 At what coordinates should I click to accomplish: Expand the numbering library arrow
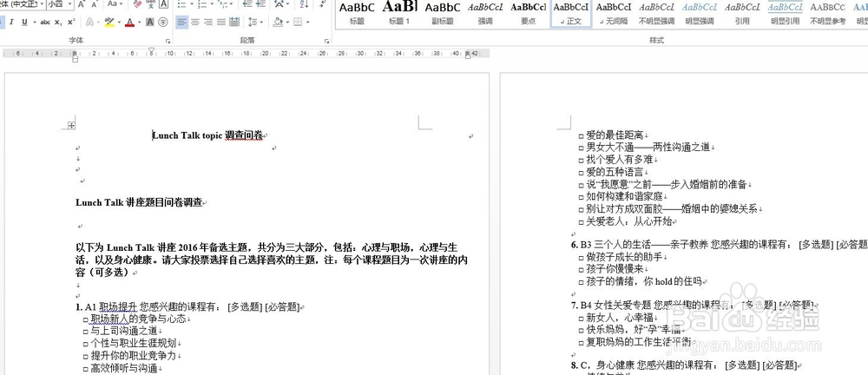pyautogui.click(x=211, y=4)
